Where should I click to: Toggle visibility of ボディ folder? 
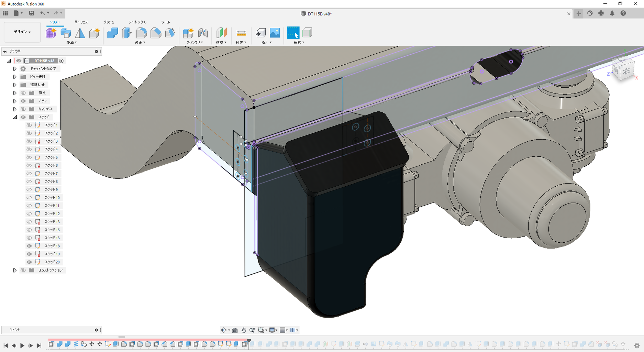pos(23,101)
